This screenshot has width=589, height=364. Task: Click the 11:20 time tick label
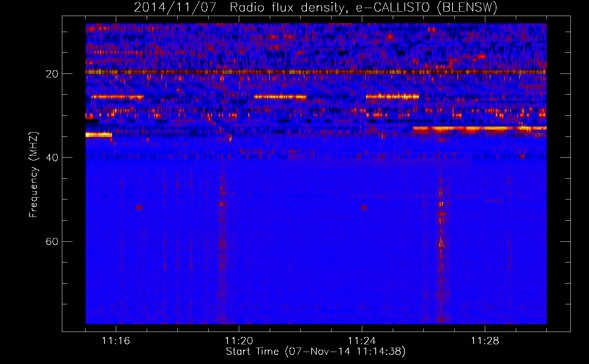(x=239, y=341)
